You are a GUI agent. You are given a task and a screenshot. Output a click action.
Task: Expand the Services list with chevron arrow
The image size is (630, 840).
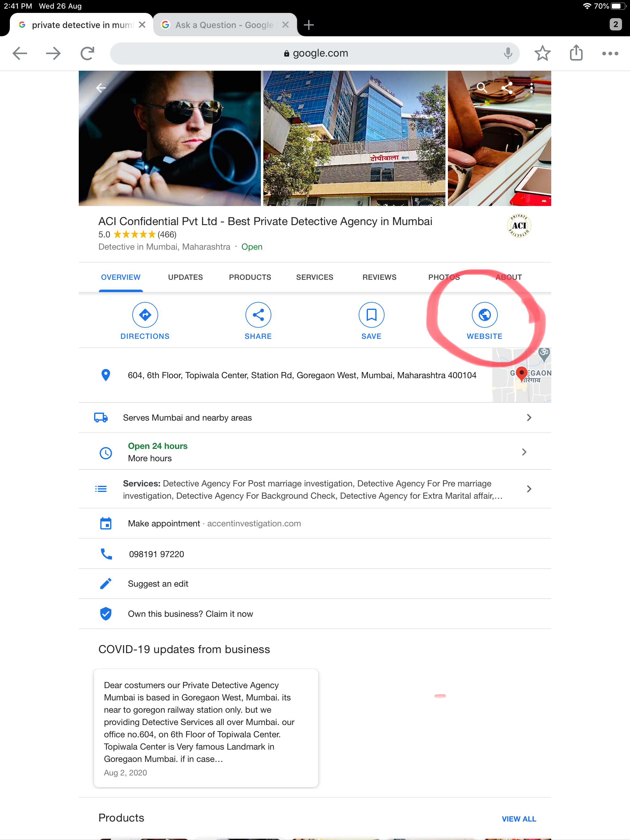(x=529, y=488)
